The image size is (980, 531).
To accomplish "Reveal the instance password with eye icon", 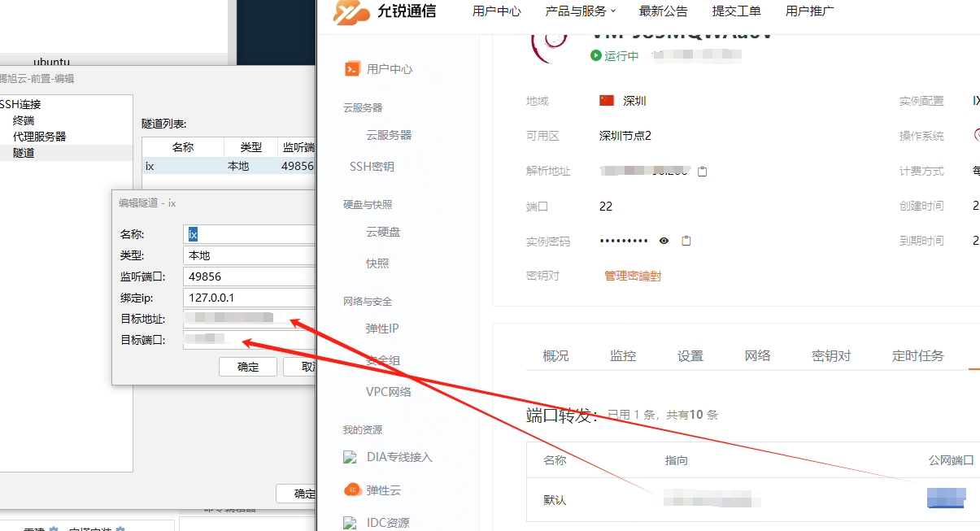I will (664, 241).
